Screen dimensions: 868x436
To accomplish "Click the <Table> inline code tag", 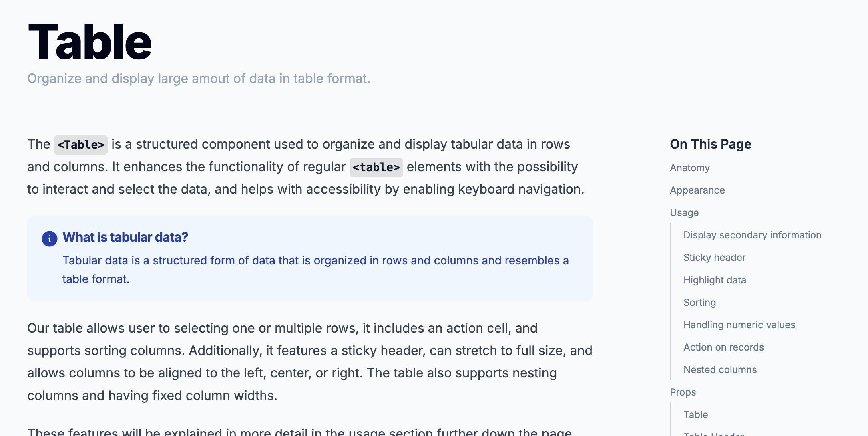I will click(x=81, y=145).
